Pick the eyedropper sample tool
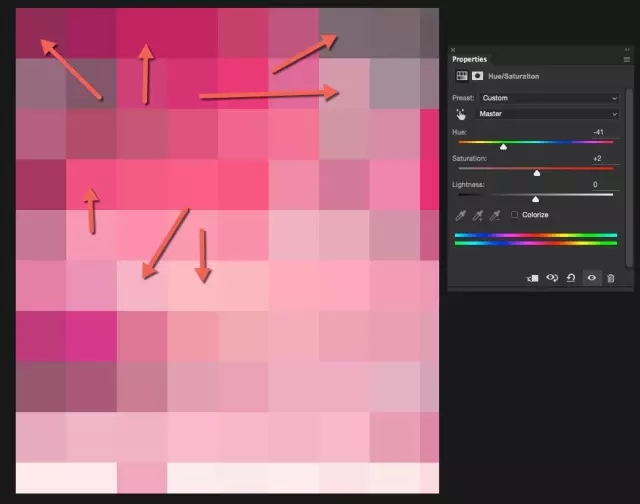640x504 pixels. pos(460,215)
